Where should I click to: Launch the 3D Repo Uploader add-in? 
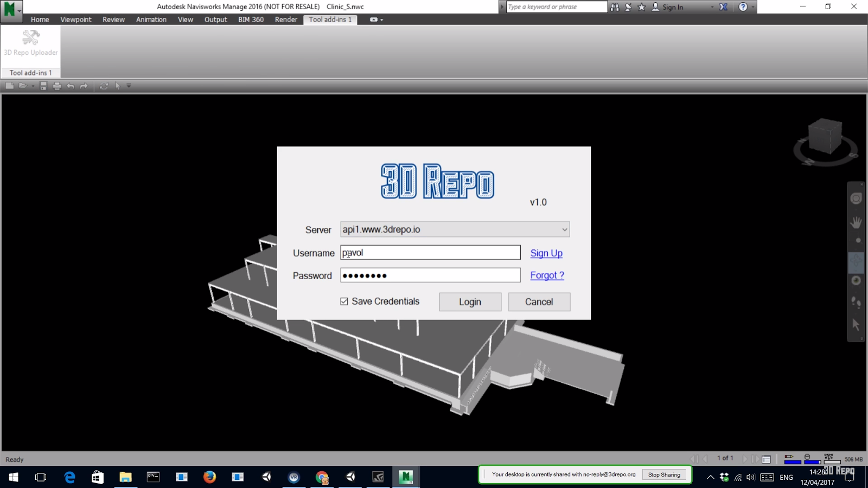click(31, 43)
